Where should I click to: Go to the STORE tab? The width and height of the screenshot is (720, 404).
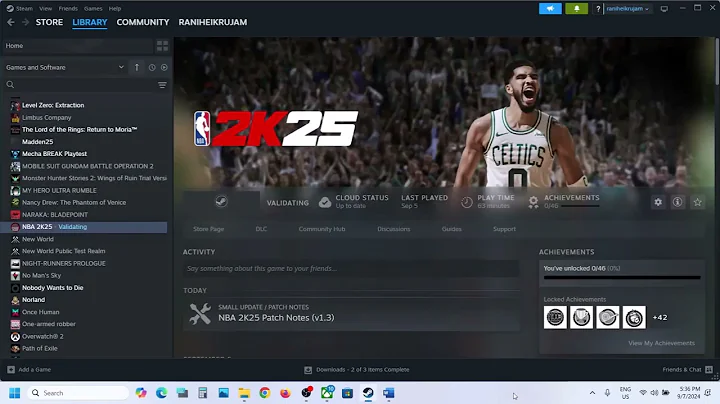[x=49, y=22]
